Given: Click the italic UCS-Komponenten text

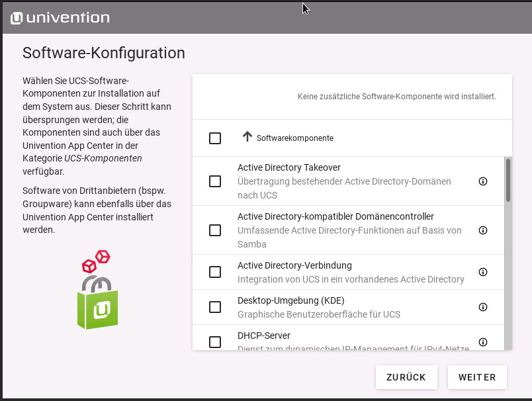Looking at the screenshot, I should 103,158.
